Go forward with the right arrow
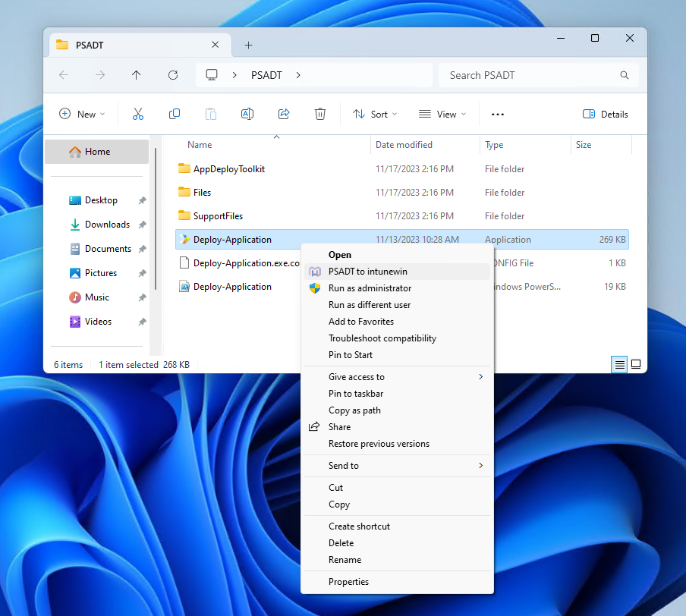 pyautogui.click(x=100, y=75)
